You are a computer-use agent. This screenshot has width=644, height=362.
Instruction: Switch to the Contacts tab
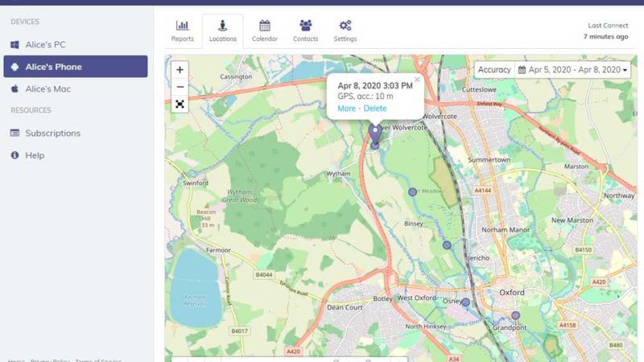click(305, 31)
